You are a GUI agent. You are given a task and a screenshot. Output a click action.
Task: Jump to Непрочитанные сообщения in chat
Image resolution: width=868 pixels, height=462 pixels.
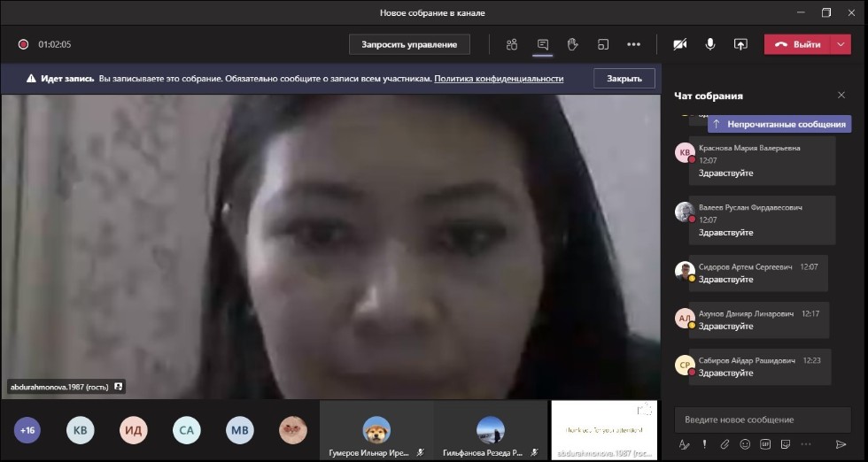point(779,125)
